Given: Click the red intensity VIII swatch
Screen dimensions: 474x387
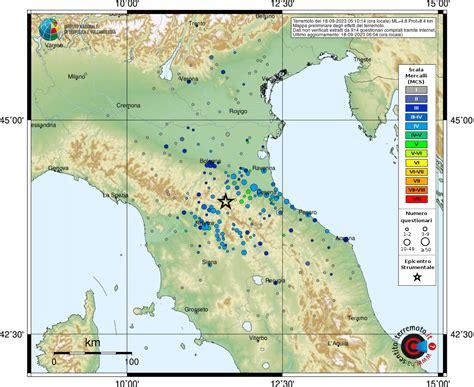Looking at the screenshot, I should tap(416, 199).
